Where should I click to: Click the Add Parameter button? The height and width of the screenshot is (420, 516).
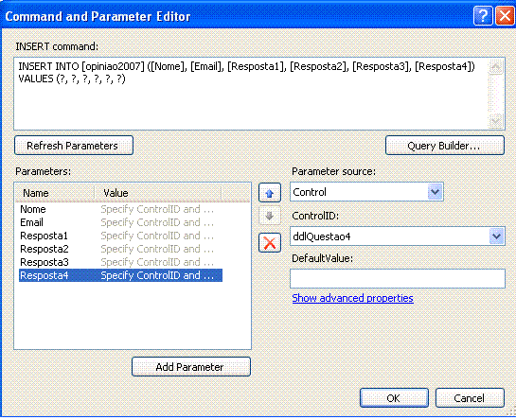point(191,367)
